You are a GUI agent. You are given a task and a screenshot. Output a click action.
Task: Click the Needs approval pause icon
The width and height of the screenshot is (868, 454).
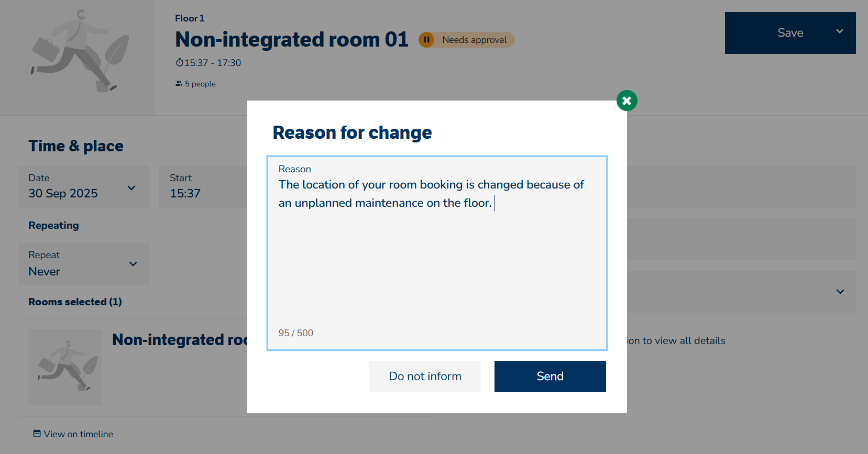[426, 40]
